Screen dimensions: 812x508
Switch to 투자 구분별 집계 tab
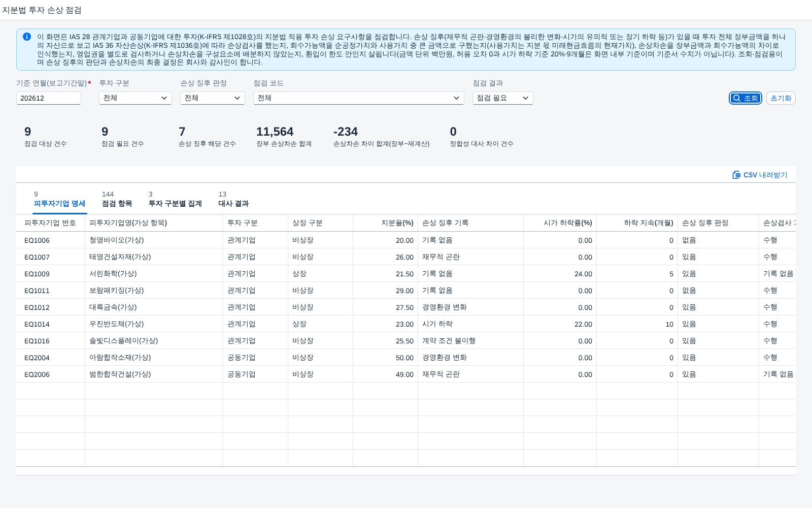(175, 199)
